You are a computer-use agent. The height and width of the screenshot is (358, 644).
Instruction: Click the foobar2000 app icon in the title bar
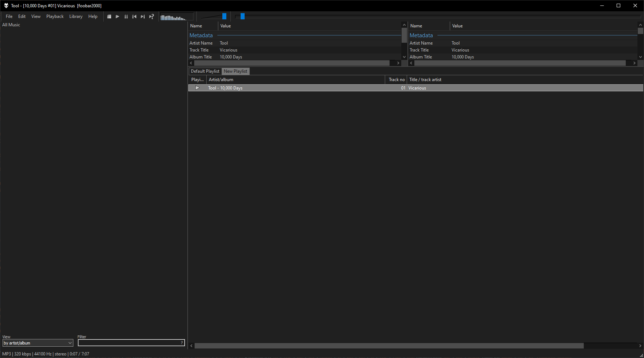click(x=6, y=5)
